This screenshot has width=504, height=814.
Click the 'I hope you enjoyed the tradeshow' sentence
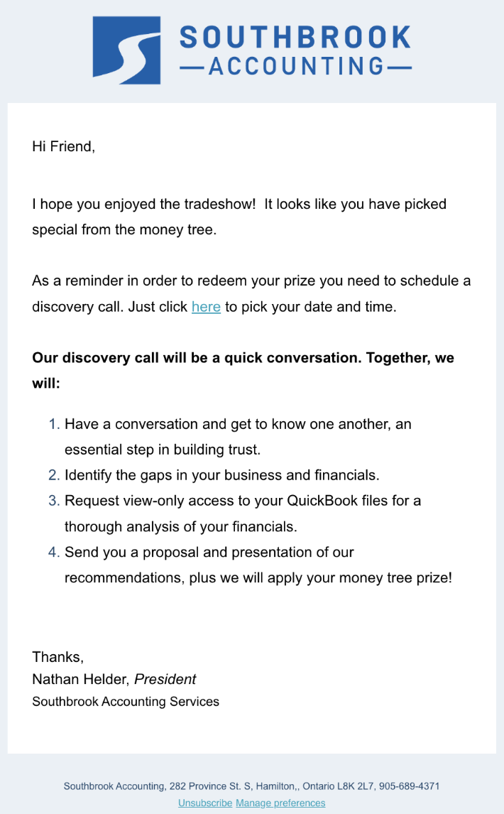coord(143,205)
